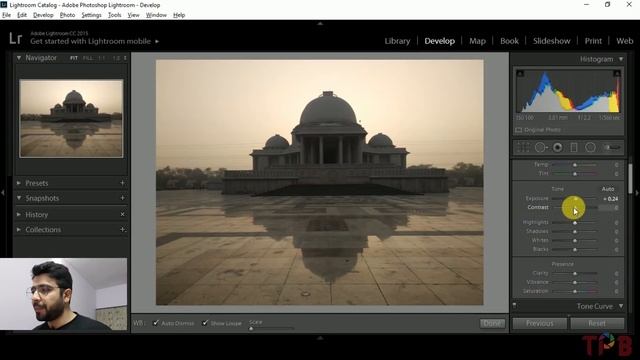Switch to the Slideshow module

pyautogui.click(x=551, y=41)
